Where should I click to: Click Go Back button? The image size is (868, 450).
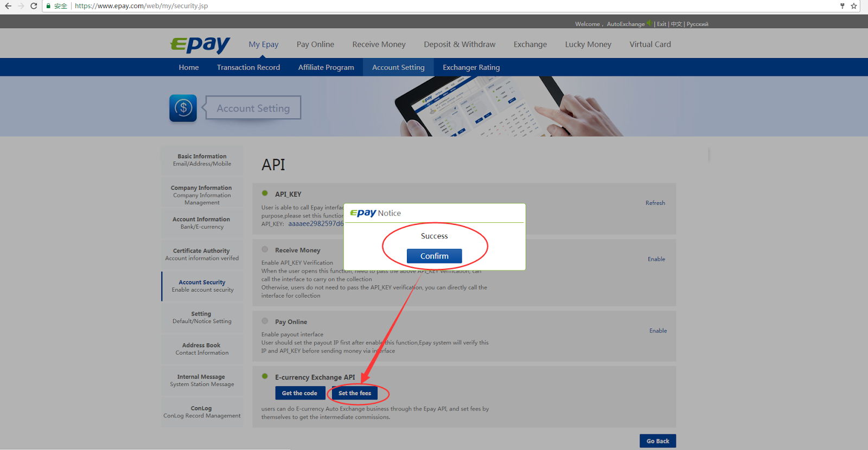[658, 441]
